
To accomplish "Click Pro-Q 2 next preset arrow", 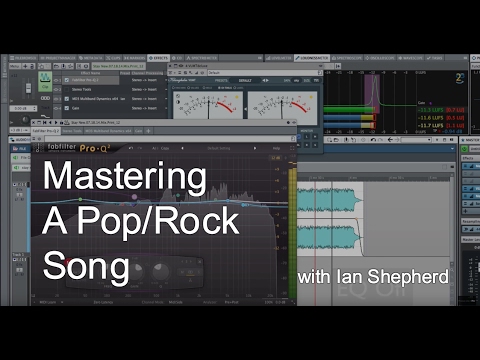I will [255, 148].
